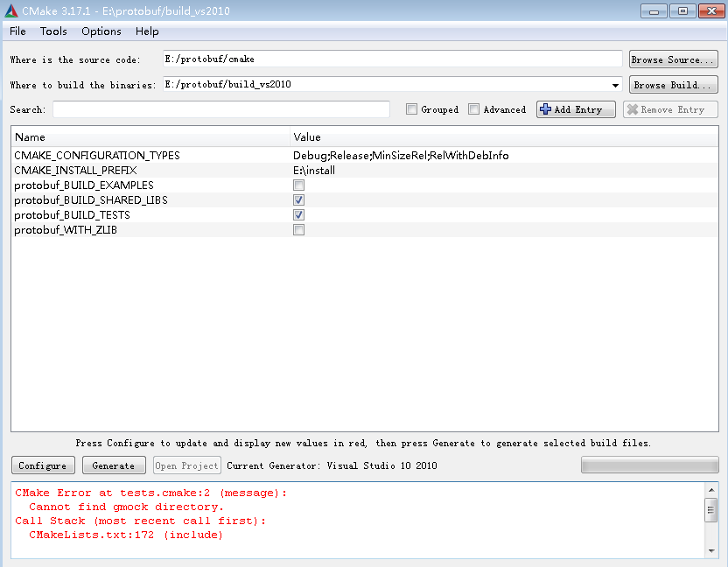The height and width of the screenshot is (567, 728).
Task: Expand the build binaries path dropdown
Action: coord(615,85)
